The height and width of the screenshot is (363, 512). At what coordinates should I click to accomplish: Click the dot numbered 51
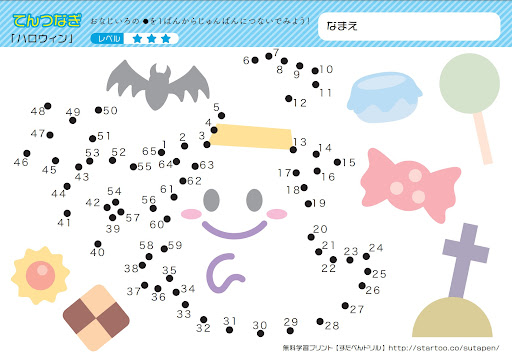coord(93,138)
